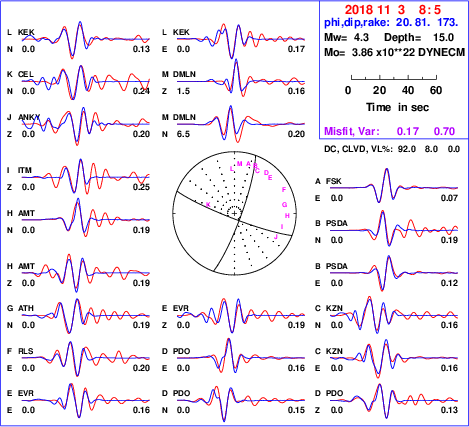Click the ITM Z waveform trace

86,176
